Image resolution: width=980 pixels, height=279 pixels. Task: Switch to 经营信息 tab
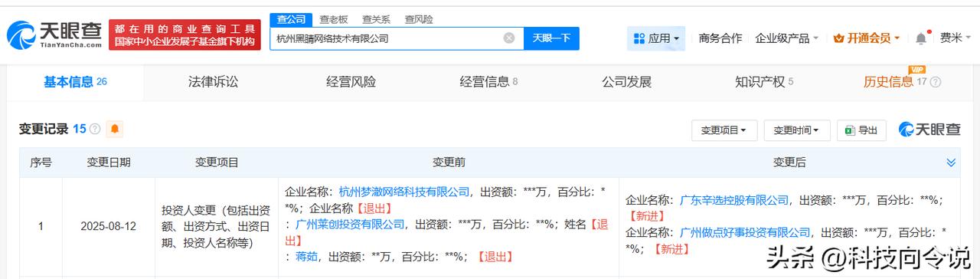pyautogui.click(x=488, y=82)
